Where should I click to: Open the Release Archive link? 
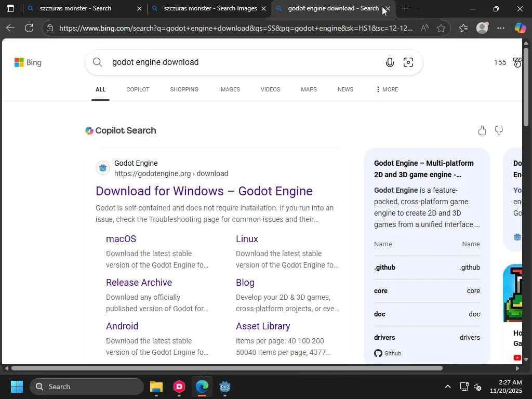click(139, 282)
